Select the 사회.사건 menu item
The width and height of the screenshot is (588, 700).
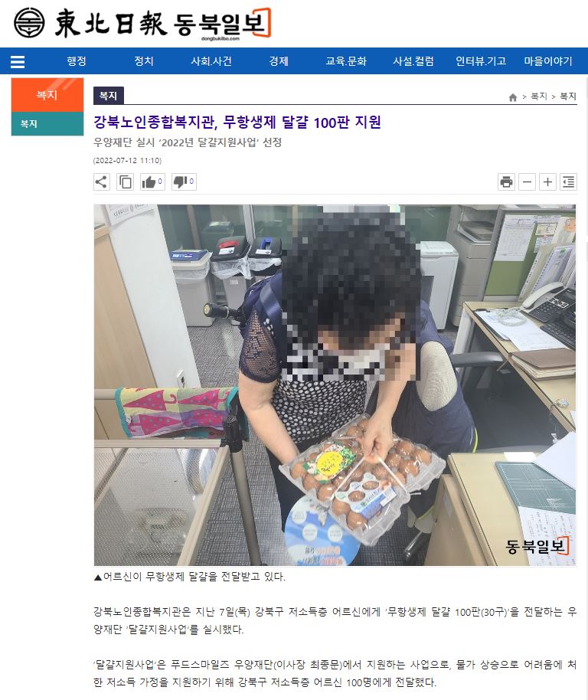(x=211, y=61)
